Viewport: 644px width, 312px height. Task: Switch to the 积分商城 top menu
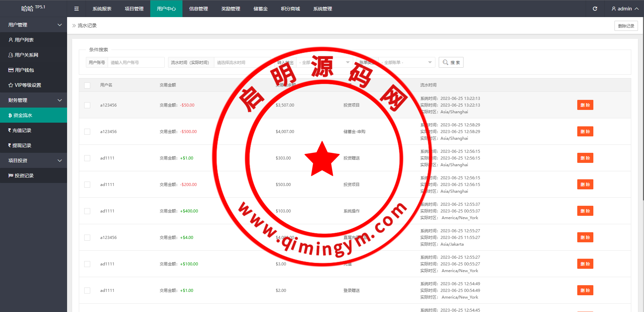click(x=290, y=9)
